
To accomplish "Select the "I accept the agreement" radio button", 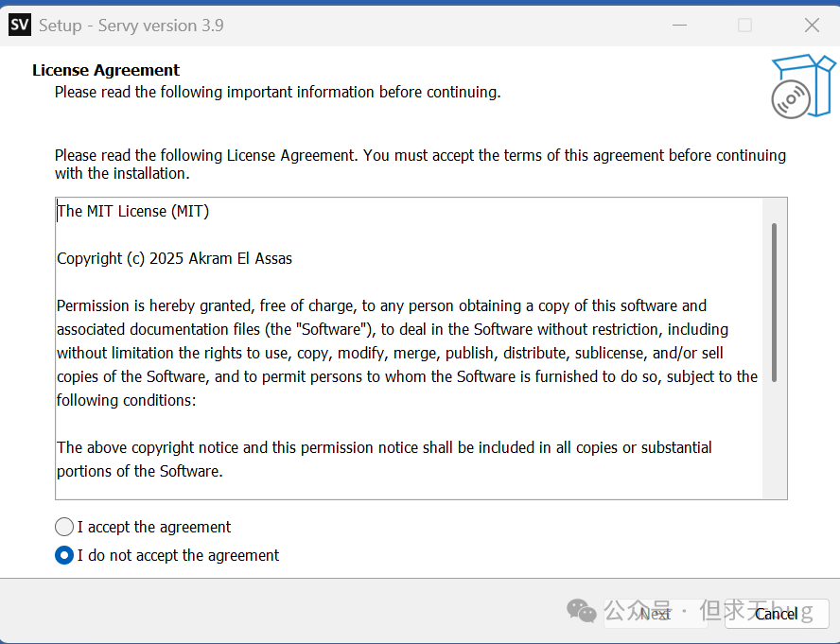I will [64, 527].
